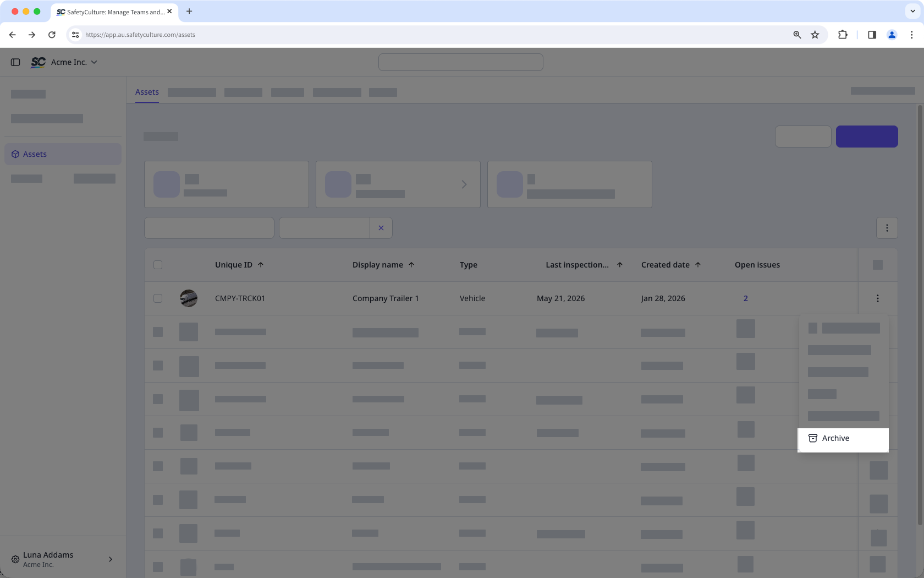Viewport: 924px width, 578px height.
Task: Open browser zoom magnifier icon
Action: pyautogui.click(x=797, y=35)
